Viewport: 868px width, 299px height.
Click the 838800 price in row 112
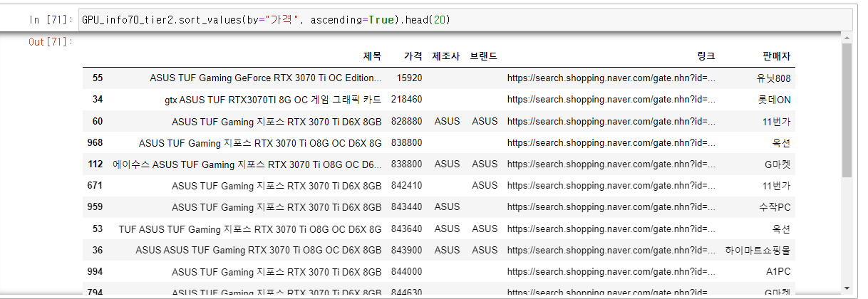407,164
